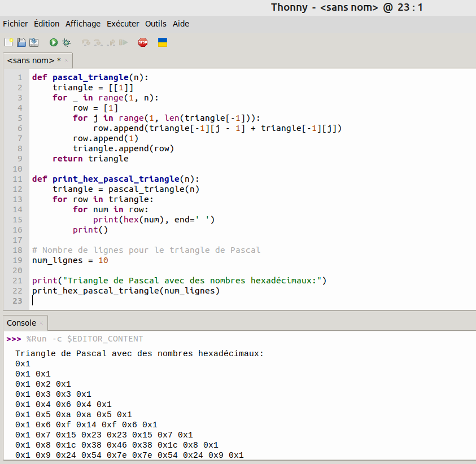The height and width of the screenshot is (464, 476).
Task: Click the Step into debug icon
Action: pyautogui.click(x=98, y=42)
